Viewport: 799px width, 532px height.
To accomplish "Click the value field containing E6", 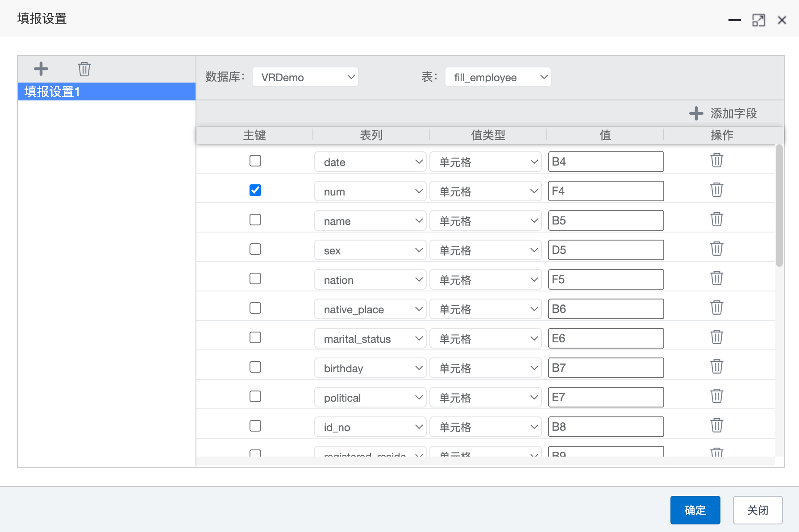I will click(606, 338).
